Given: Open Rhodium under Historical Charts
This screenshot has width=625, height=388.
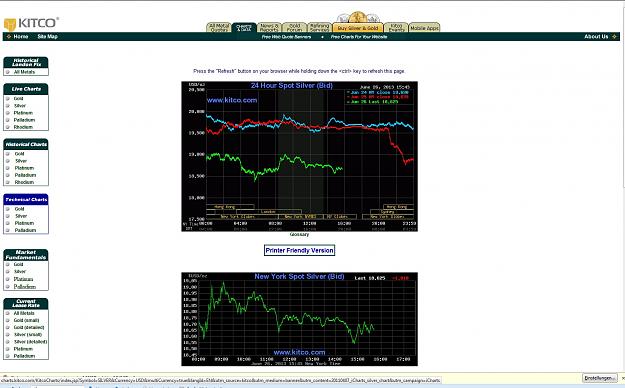Looking at the screenshot, I should click(x=24, y=182).
